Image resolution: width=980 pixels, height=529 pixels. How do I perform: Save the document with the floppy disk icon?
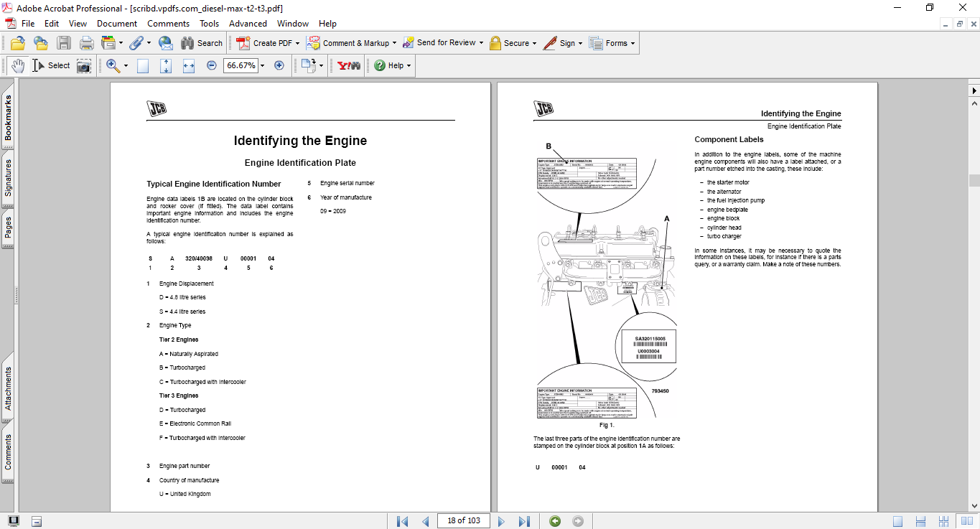(64, 43)
